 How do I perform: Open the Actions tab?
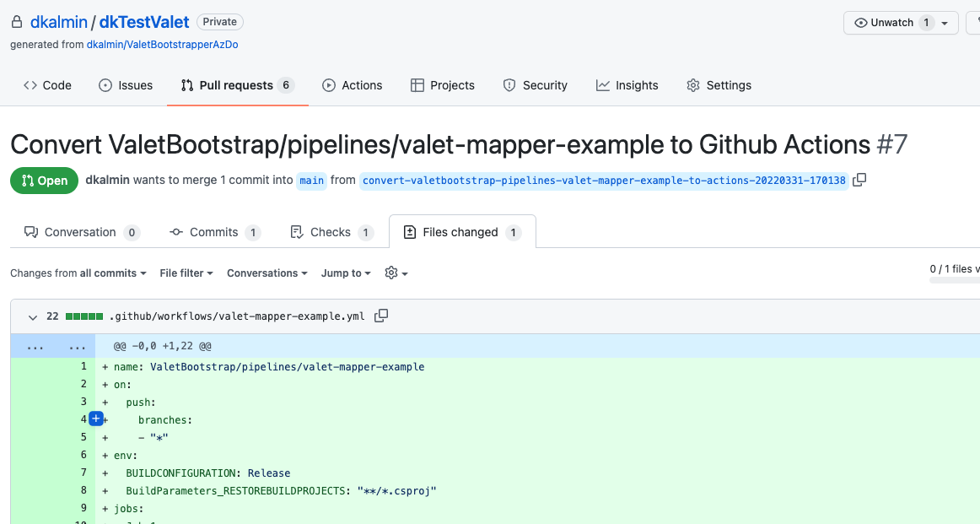tap(352, 86)
